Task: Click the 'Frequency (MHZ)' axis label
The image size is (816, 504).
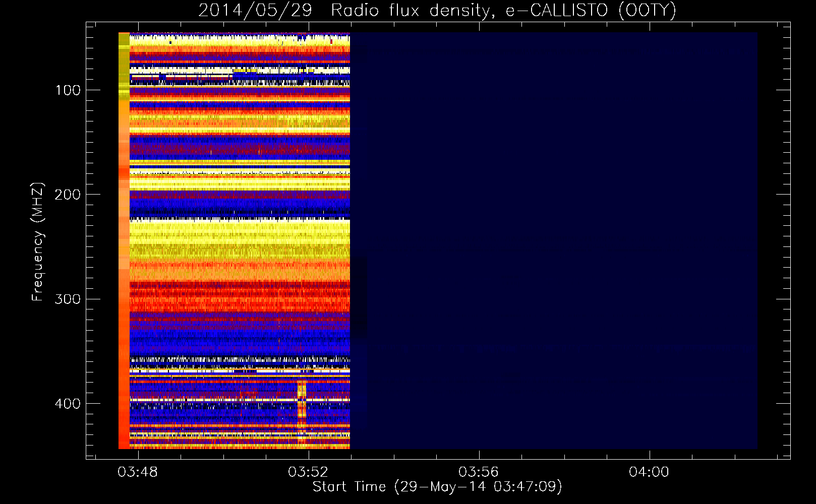Action: coord(38,242)
